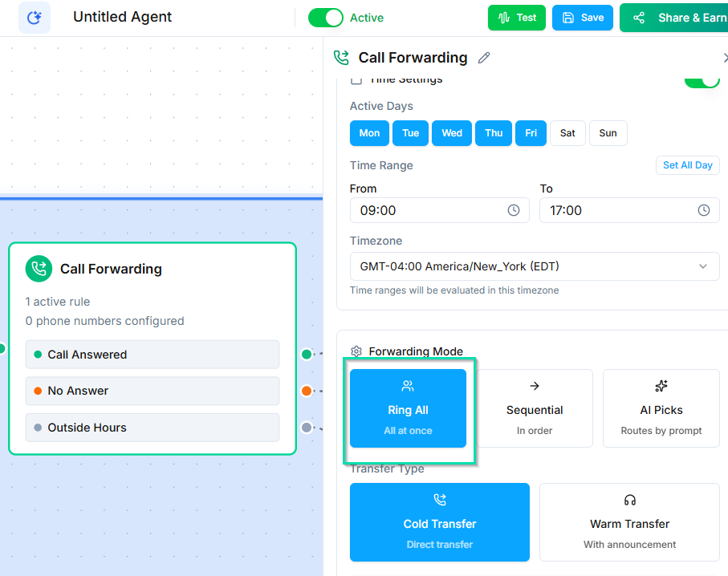Toggle the Active agent switch off
Image resolution: width=728 pixels, height=576 pixels.
click(326, 18)
